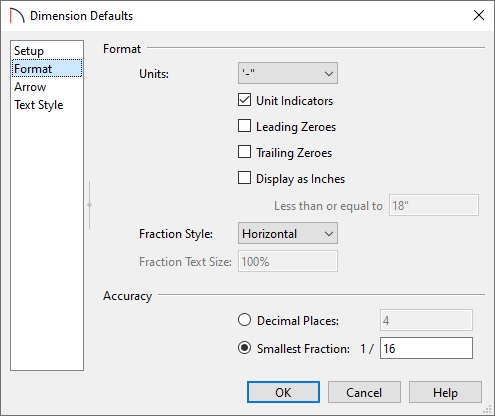Click the Cancel button

364,392
